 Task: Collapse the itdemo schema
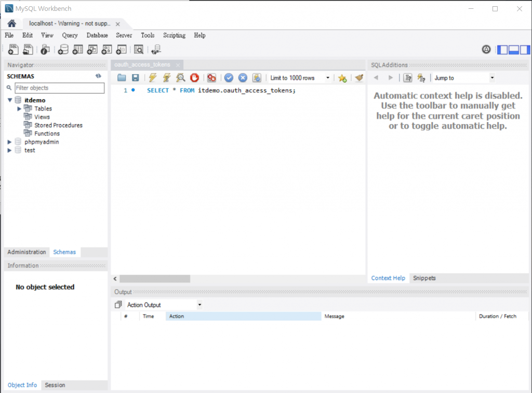point(10,100)
